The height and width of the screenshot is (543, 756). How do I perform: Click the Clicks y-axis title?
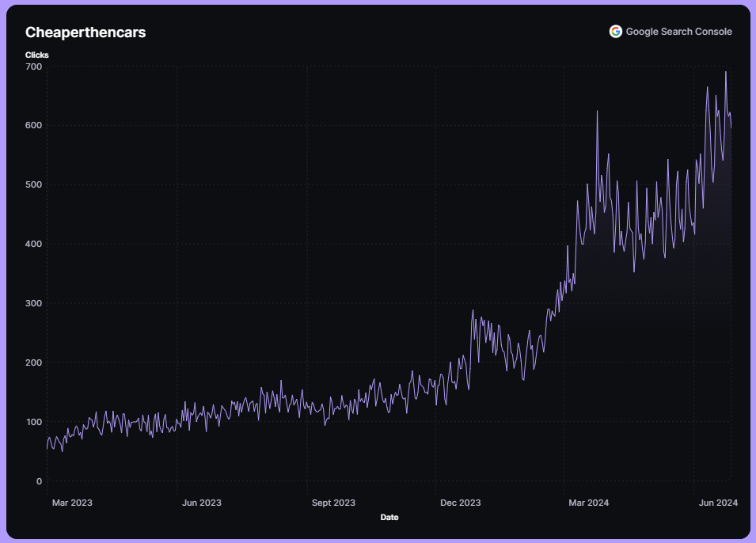click(x=36, y=55)
